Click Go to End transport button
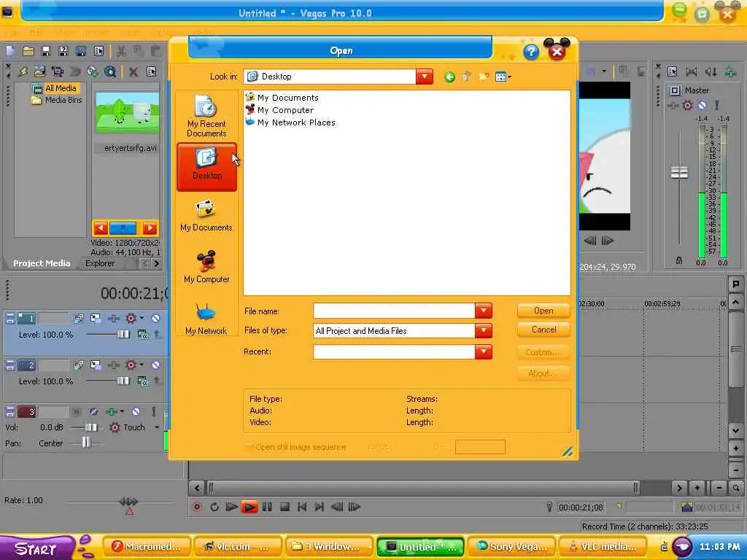The image size is (747, 560). [320, 507]
